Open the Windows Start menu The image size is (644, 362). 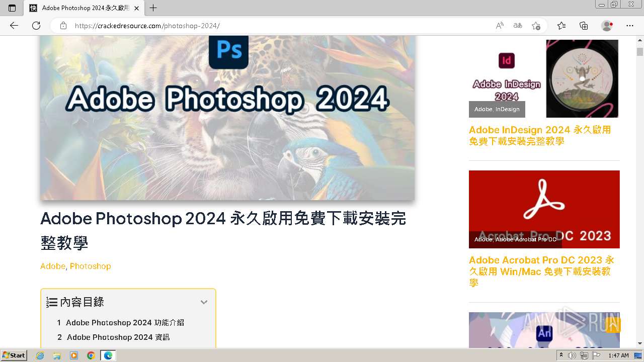(x=14, y=355)
